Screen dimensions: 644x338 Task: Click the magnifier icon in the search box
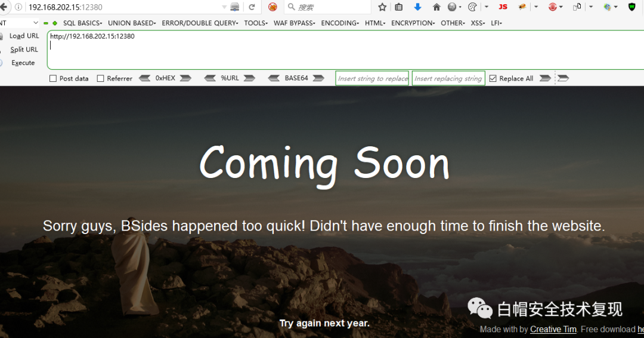coord(291,7)
